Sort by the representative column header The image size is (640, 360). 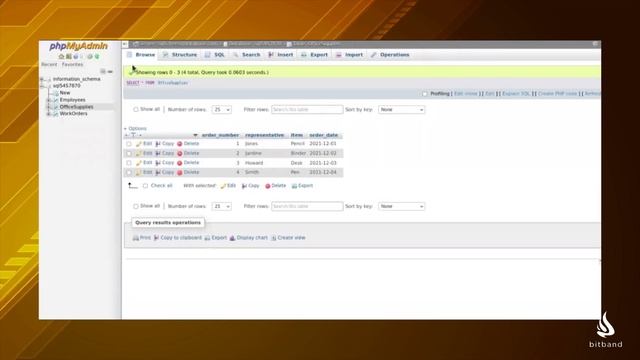[264, 135]
